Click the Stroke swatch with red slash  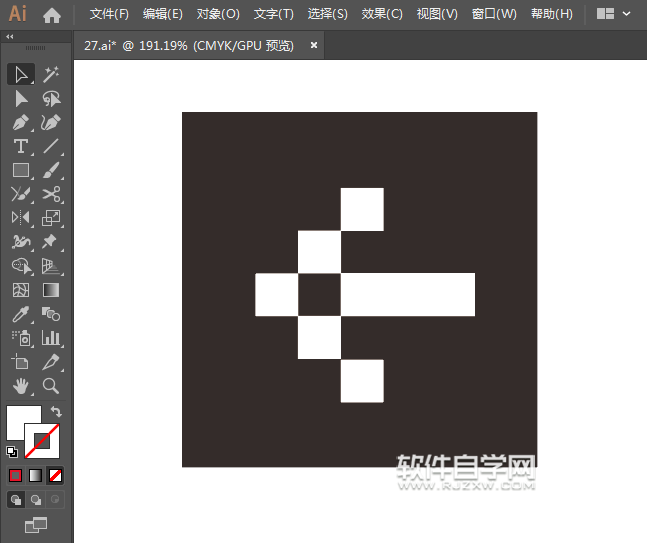(x=42, y=441)
